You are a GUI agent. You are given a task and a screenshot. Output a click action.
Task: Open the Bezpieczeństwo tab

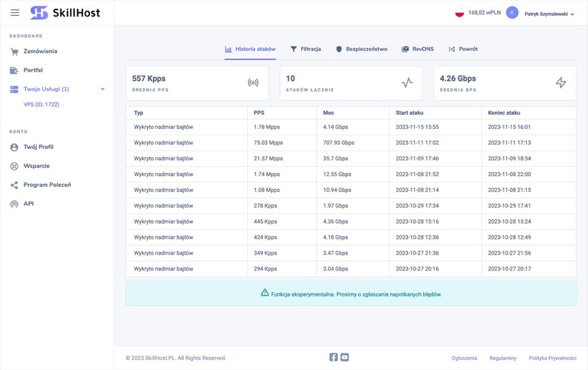pyautogui.click(x=361, y=49)
